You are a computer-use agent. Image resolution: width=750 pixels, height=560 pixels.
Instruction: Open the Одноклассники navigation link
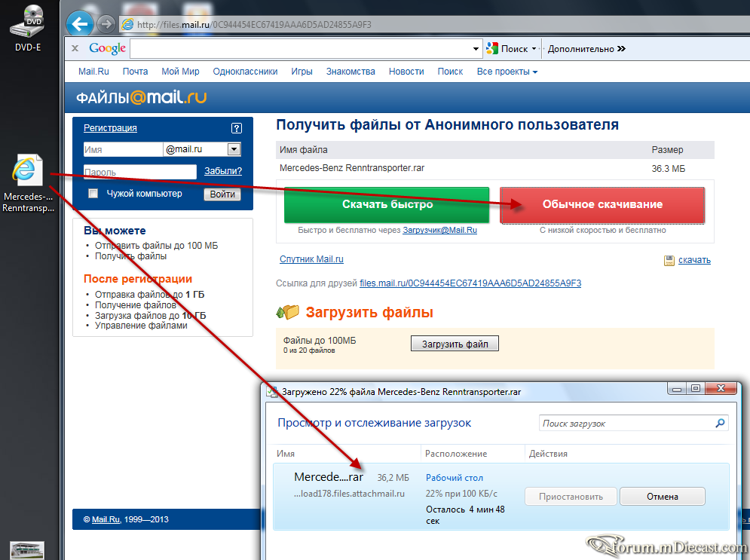246,72
